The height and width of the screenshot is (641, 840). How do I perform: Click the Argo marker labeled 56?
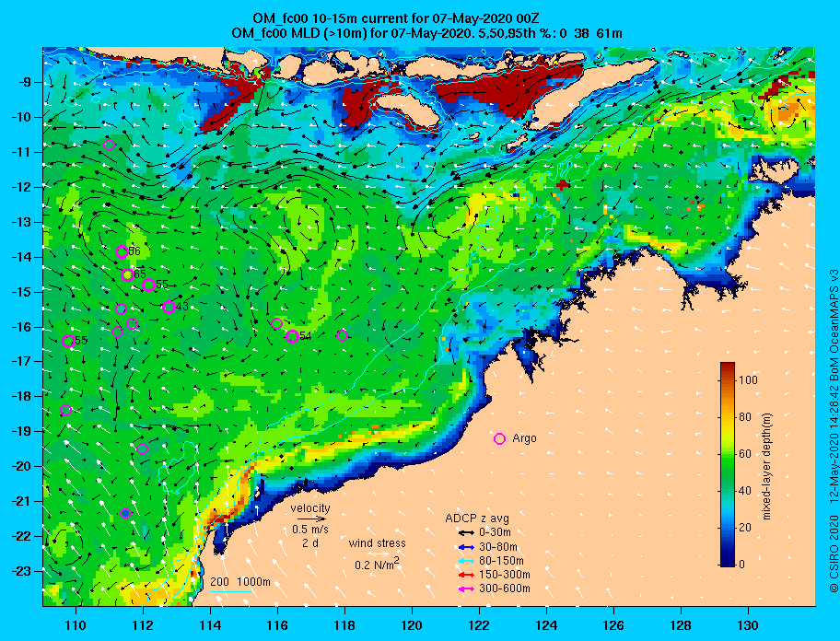[x=122, y=251]
